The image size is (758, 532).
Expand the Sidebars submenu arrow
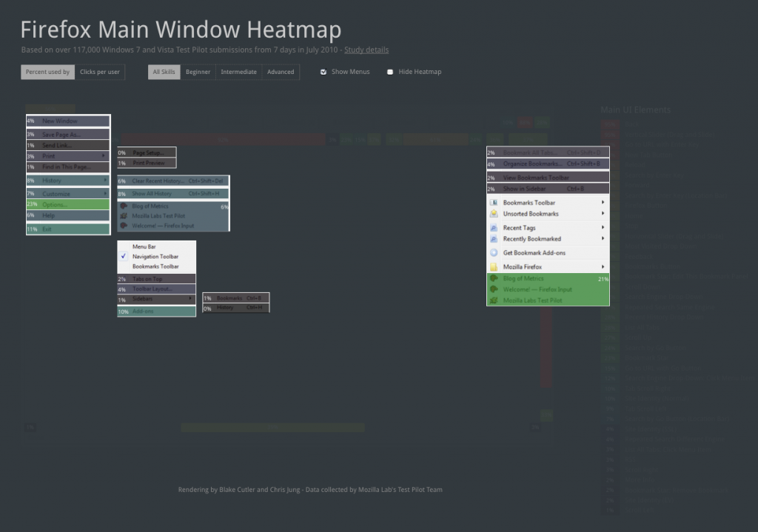pyautogui.click(x=190, y=299)
